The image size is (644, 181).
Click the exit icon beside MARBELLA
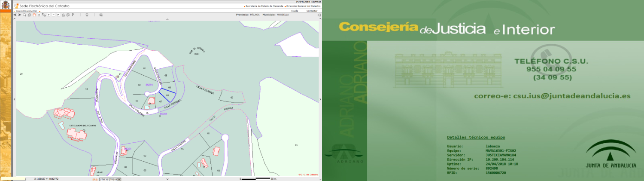click(319, 15)
